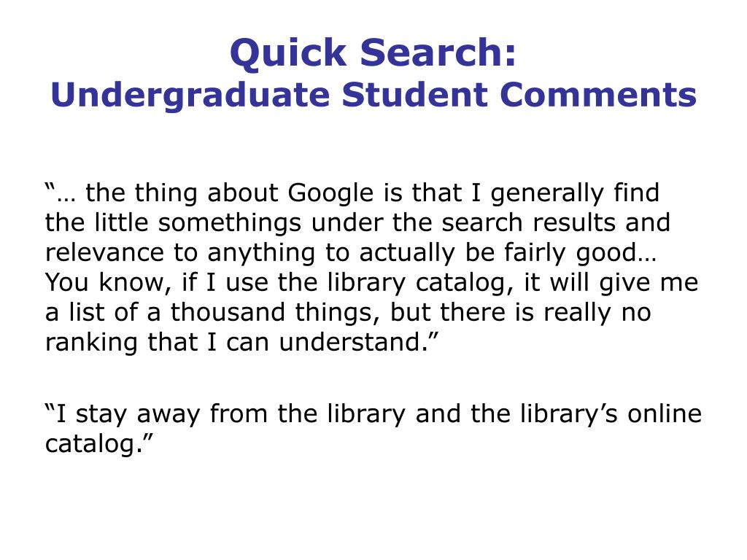Click the word 'Student' in the heading
This screenshot has height=560, width=747.
click(414, 95)
